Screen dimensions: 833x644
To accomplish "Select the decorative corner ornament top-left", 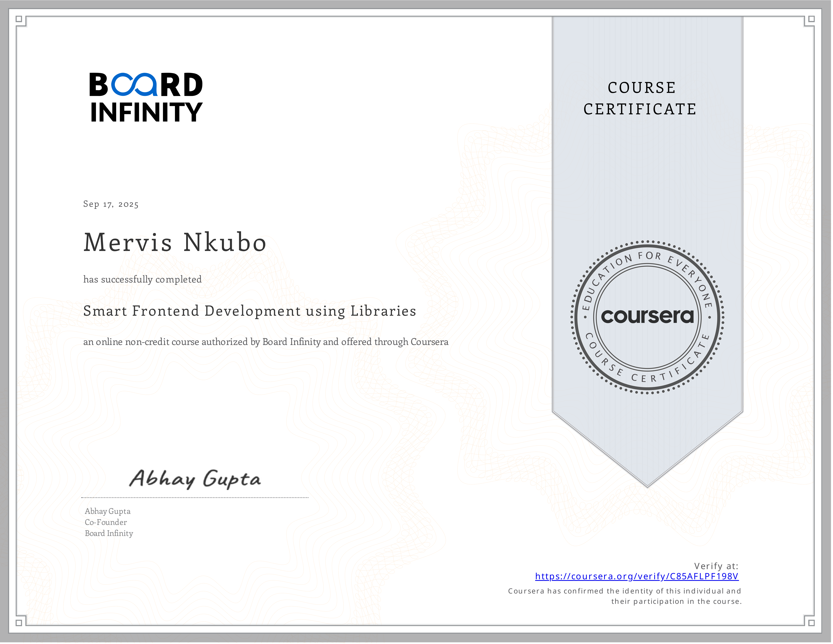I will (21, 21).
